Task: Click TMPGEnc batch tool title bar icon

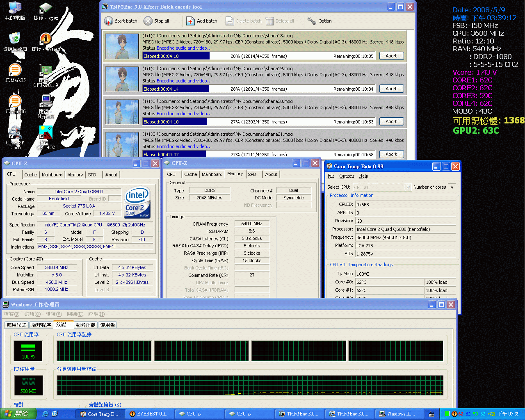Action: (105, 7)
